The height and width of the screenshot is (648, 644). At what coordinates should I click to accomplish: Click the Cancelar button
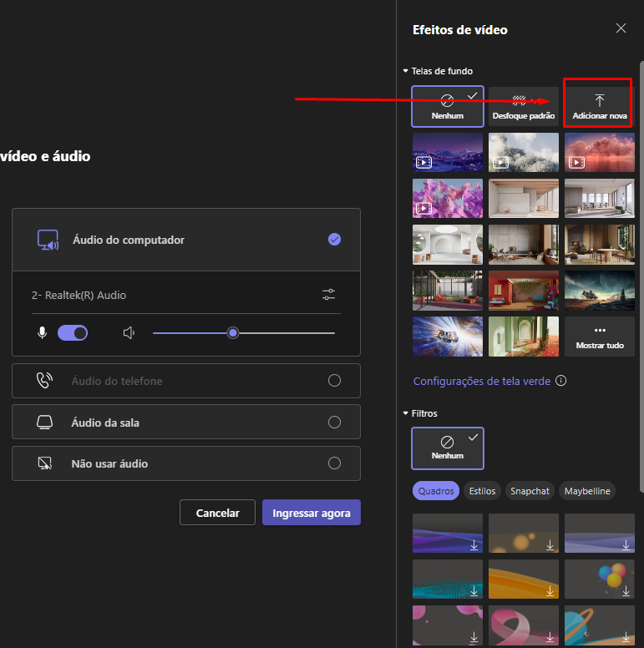pos(217,513)
